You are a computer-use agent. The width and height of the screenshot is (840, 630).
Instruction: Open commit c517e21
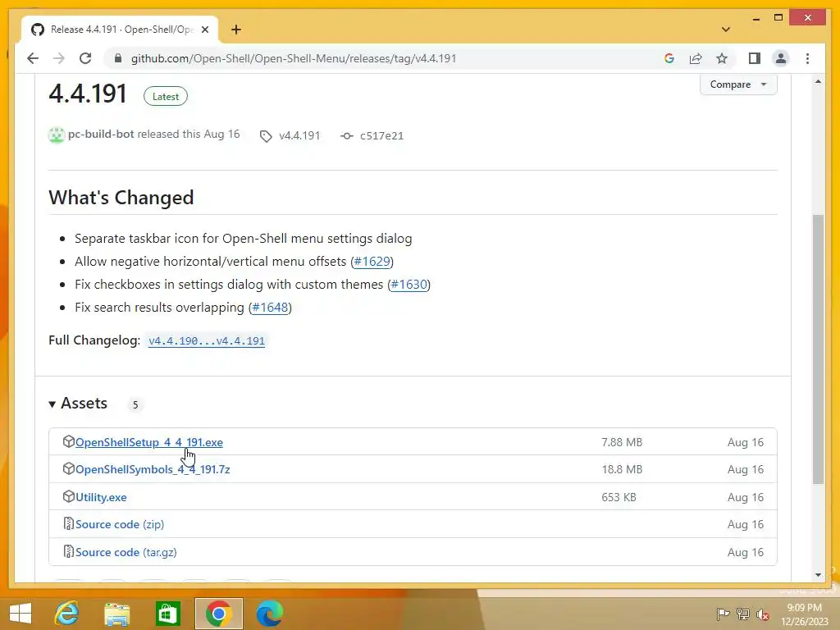(381, 136)
